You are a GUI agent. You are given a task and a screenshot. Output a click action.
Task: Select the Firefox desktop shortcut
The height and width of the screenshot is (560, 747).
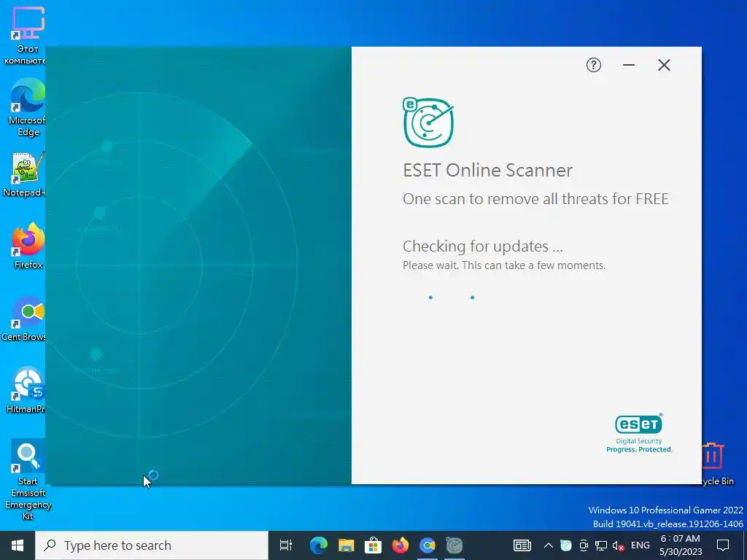click(x=28, y=246)
